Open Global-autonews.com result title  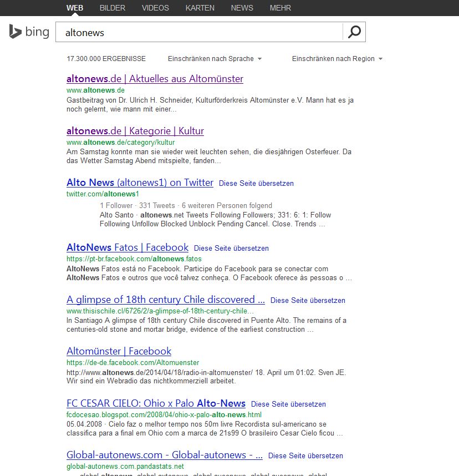tap(165, 455)
